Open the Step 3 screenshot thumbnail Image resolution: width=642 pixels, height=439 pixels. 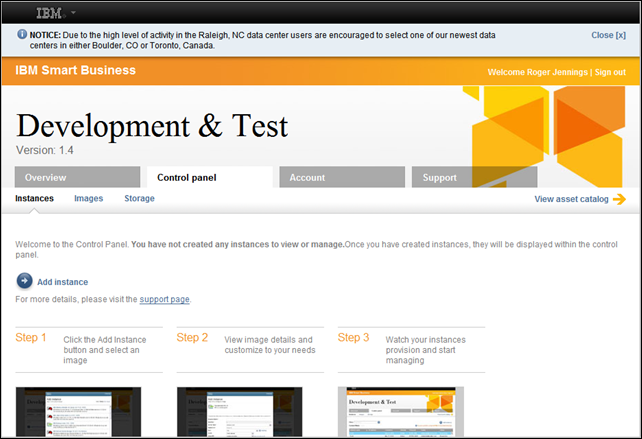[401, 412]
